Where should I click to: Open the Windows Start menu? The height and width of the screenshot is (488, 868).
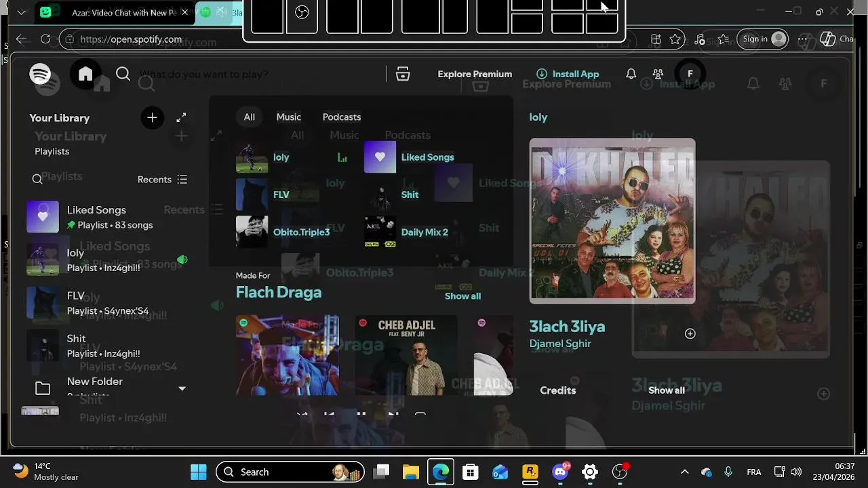pyautogui.click(x=199, y=472)
